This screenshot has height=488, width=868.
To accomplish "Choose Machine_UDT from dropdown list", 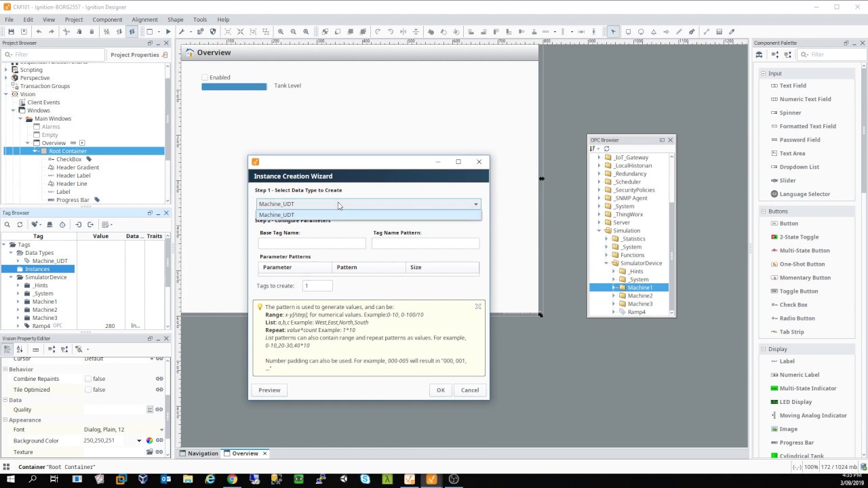I will tap(369, 215).
